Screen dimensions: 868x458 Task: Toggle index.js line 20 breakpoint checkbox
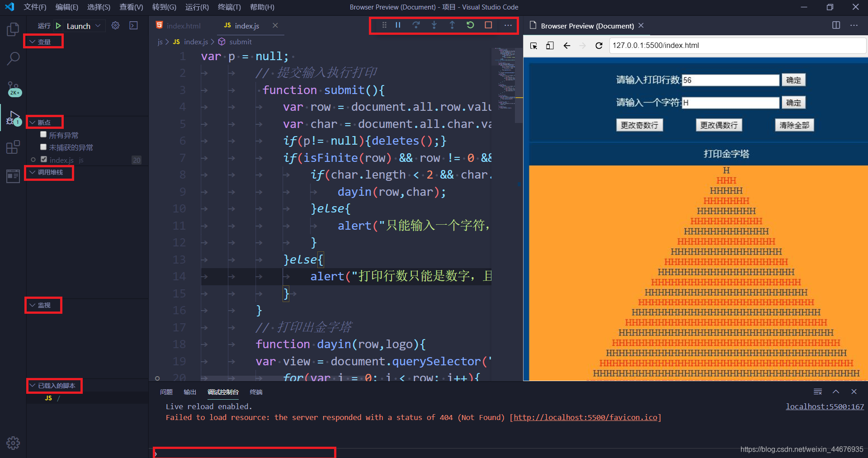[44, 159]
